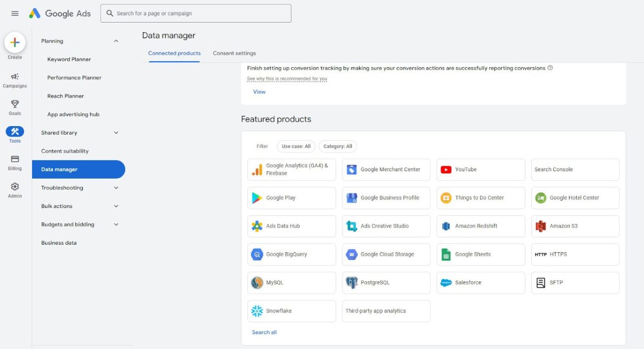The image size is (644, 349).
Task: Click the Amazon S3 icon
Action: 540,226
